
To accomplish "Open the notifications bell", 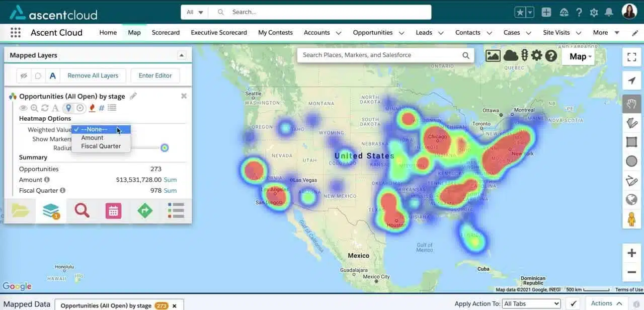I will coord(609,12).
